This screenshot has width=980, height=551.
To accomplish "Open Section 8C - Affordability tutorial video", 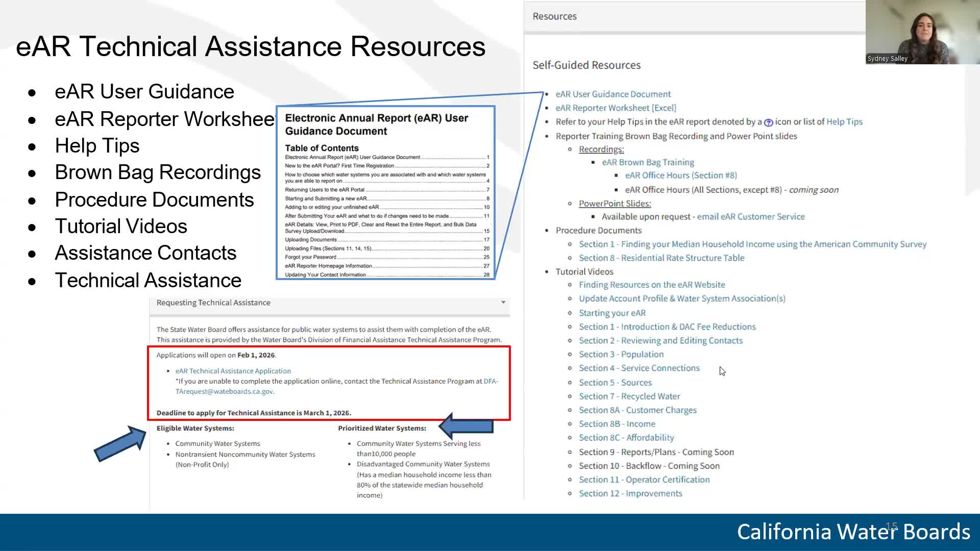I will [x=626, y=437].
